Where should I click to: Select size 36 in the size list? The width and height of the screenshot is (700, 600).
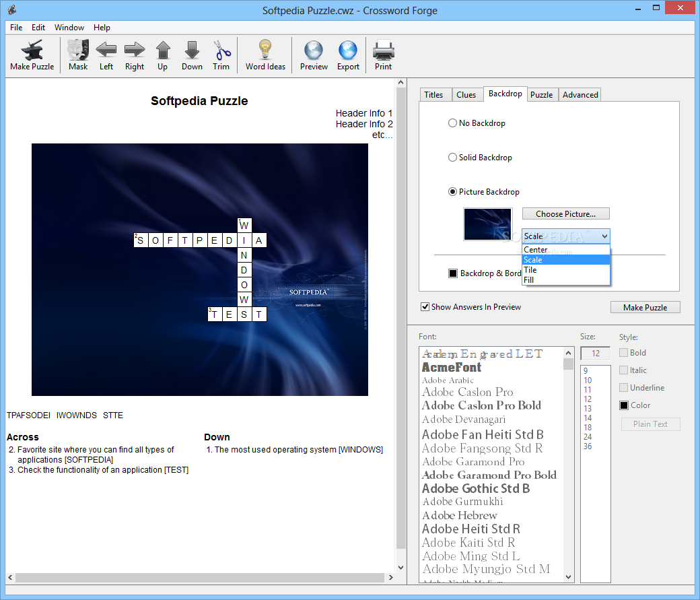point(595,446)
